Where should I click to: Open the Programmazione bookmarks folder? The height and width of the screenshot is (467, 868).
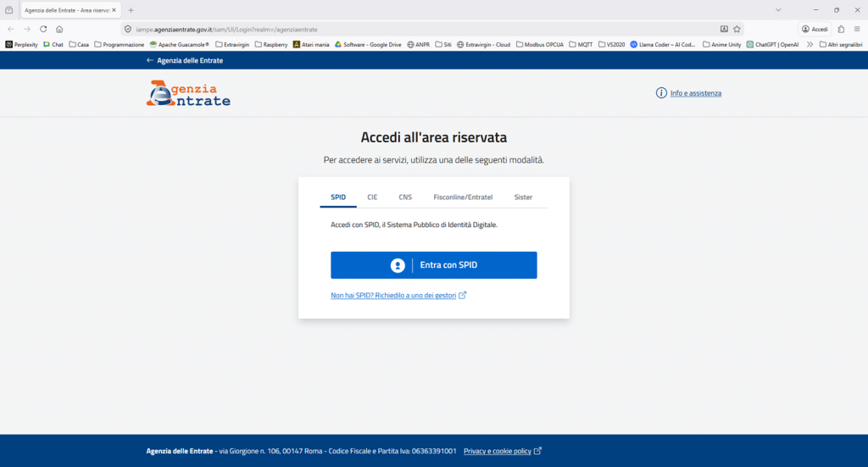click(119, 44)
